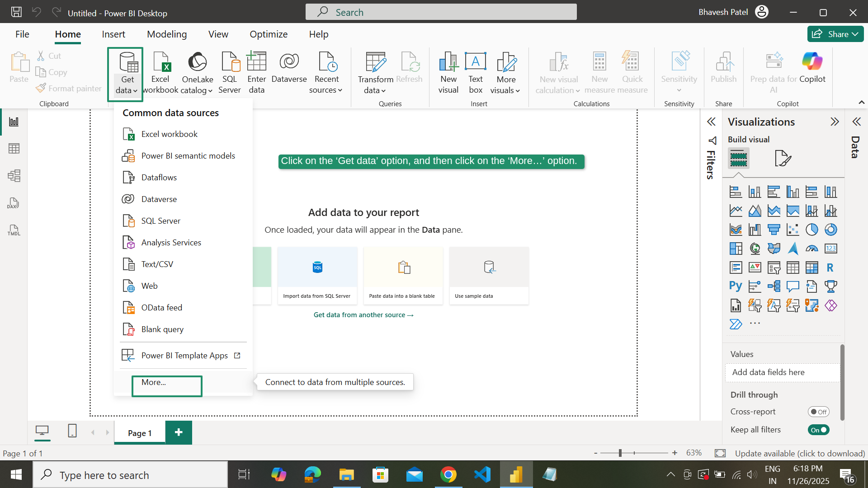Turn off Keep all filters

pos(819,430)
